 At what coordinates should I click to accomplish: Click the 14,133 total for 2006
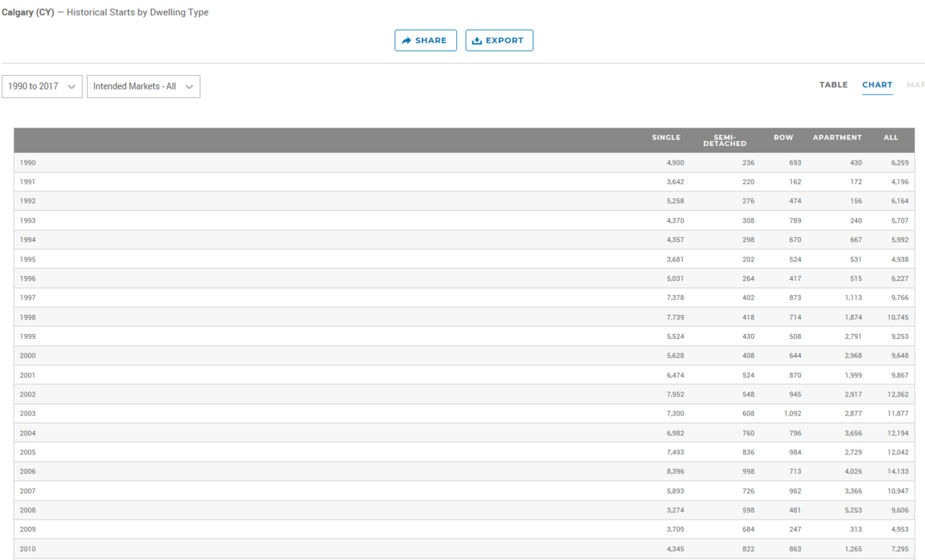click(898, 471)
